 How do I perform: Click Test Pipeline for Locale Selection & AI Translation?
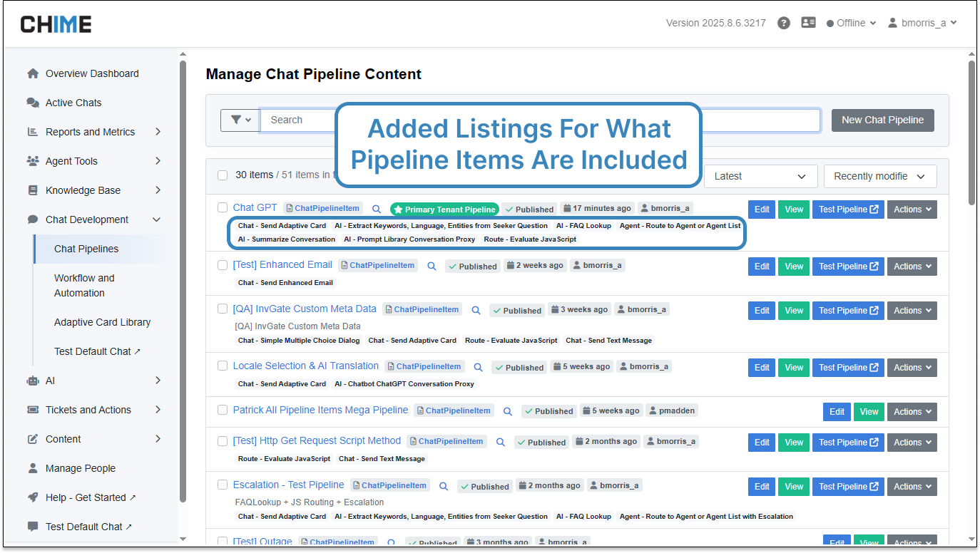pyautogui.click(x=848, y=368)
